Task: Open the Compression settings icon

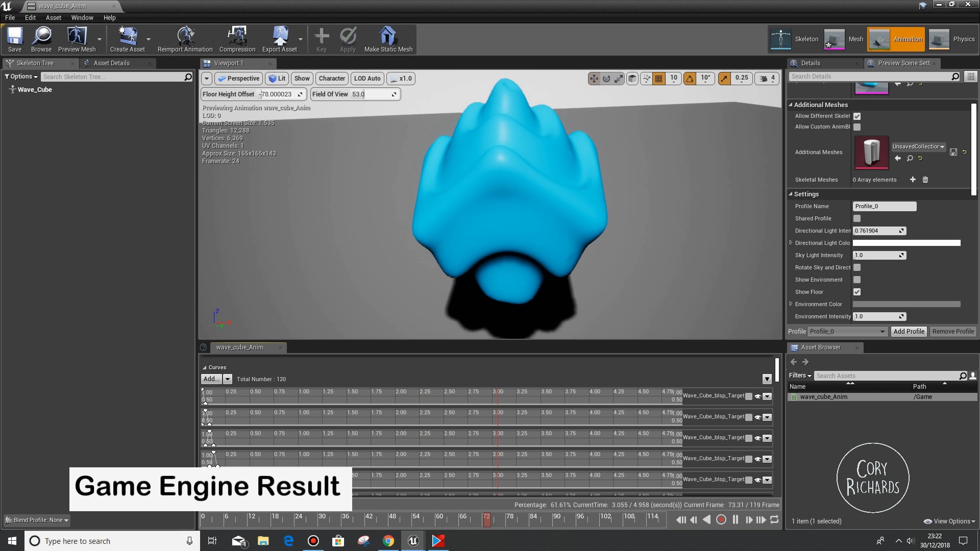Action: [x=237, y=39]
